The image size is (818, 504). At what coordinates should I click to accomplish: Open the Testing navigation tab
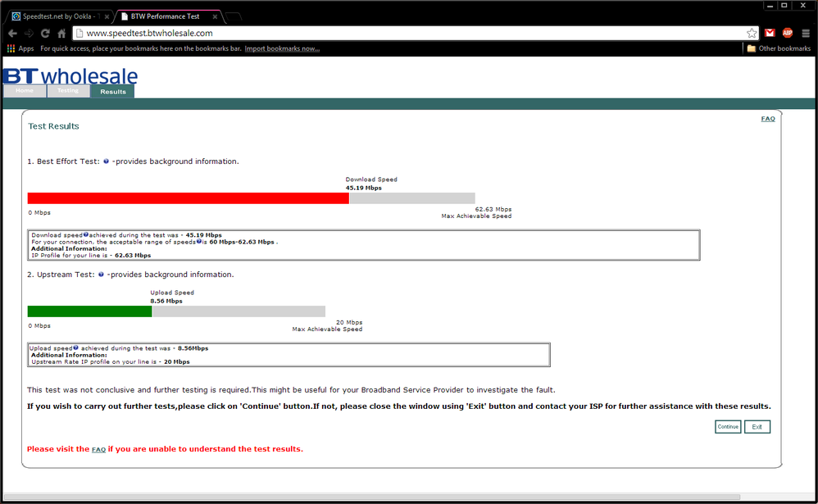[x=68, y=91]
